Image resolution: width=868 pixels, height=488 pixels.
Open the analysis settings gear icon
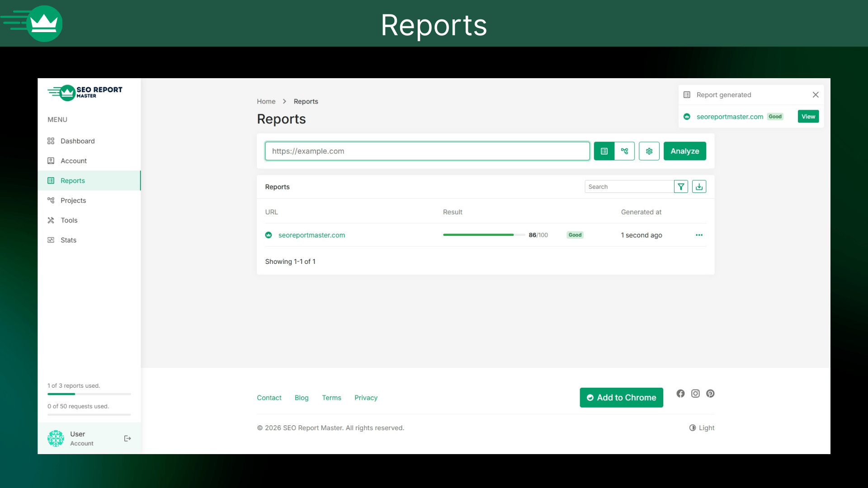pos(649,151)
